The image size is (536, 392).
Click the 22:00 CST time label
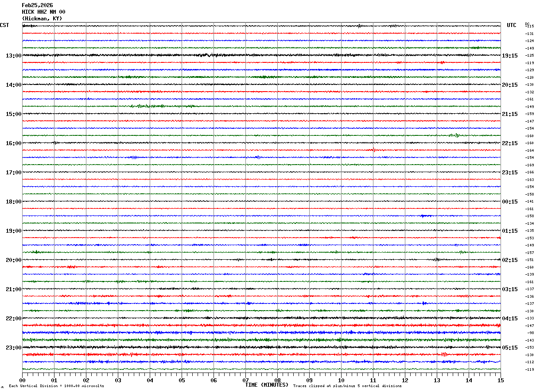pyautogui.click(x=14, y=319)
